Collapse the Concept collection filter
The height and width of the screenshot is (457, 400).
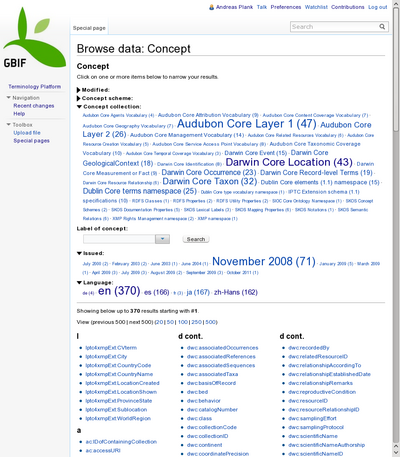click(79, 107)
